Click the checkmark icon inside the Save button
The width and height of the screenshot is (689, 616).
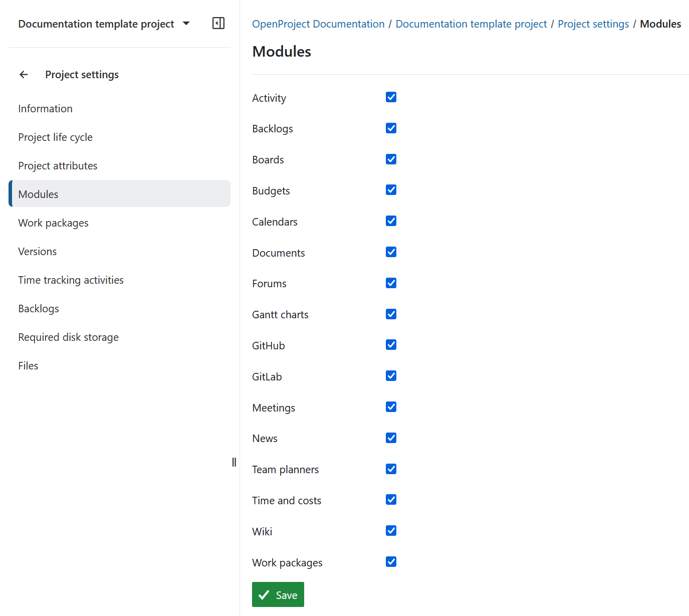click(265, 594)
